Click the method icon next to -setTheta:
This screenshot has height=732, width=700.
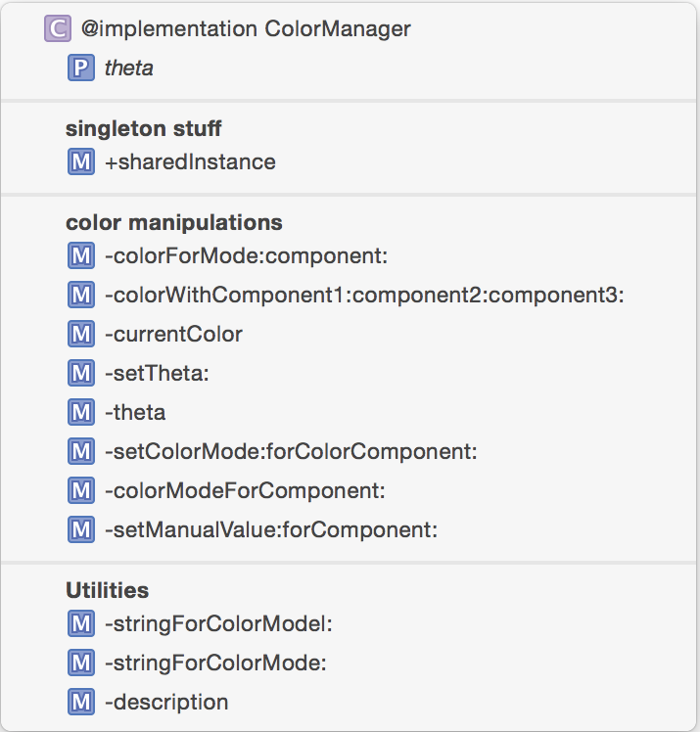[80, 374]
